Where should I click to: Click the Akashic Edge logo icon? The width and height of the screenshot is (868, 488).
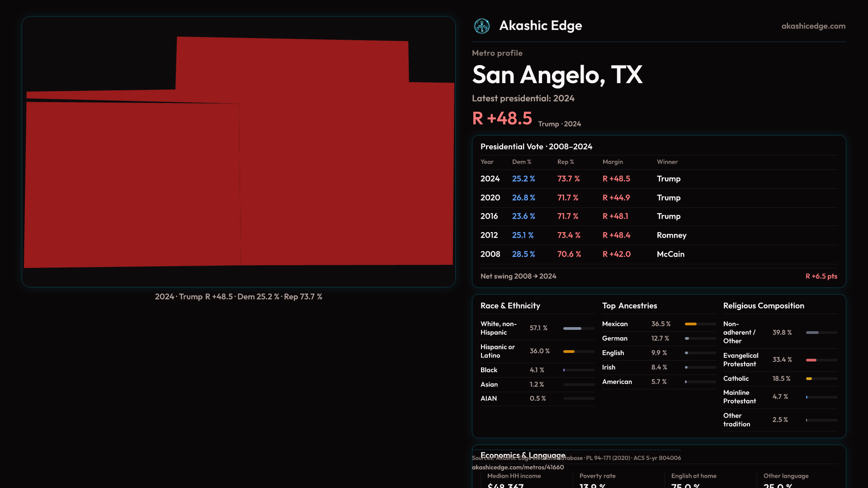[x=481, y=26]
